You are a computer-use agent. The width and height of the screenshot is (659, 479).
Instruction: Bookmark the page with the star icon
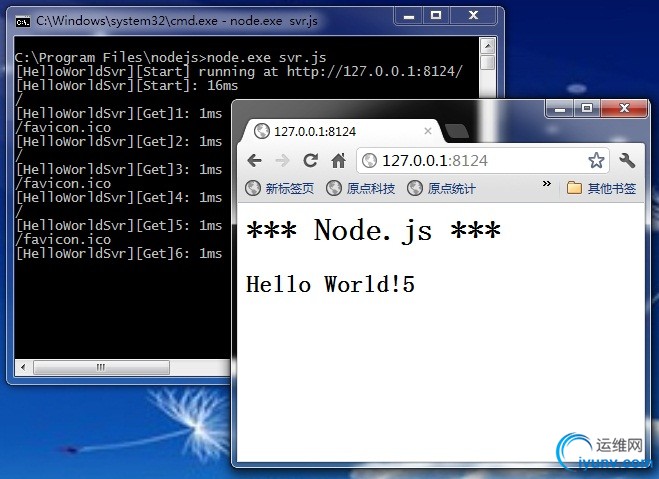pos(596,161)
